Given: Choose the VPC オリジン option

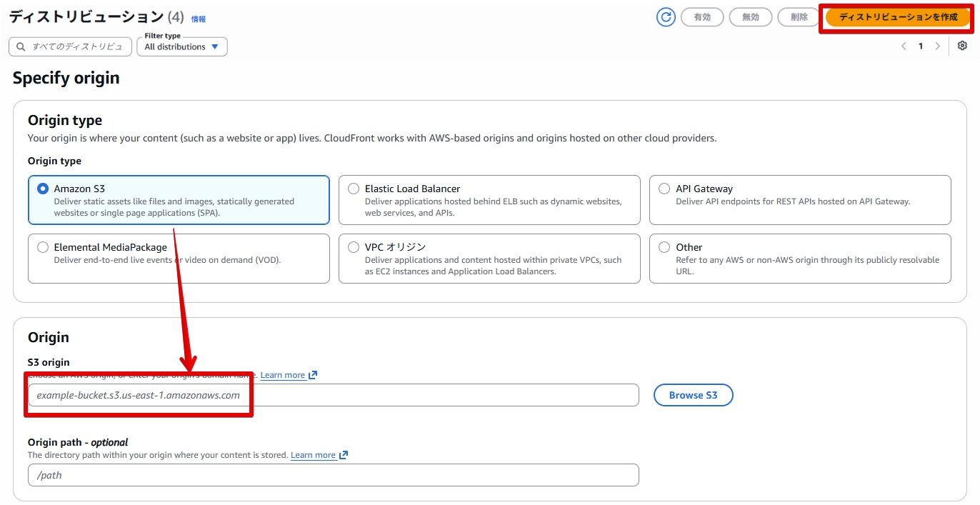Looking at the screenshot, I should 489,259.
